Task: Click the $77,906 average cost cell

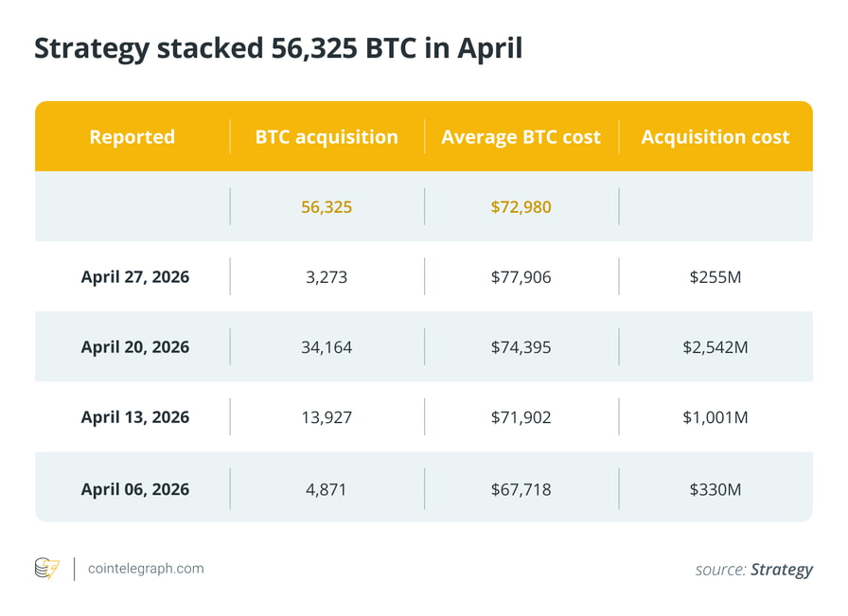Action: [521, 277]
